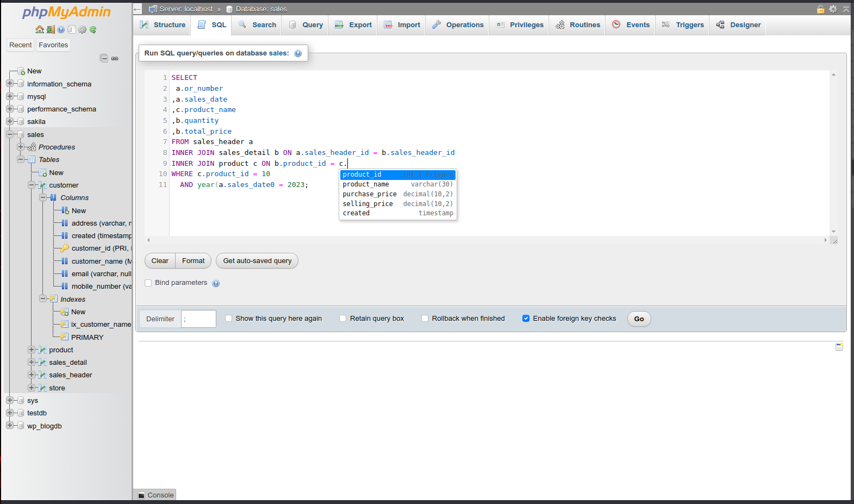Collapse the top menu with the up-arrow icon
This screenshot has height=504, width=854.
pyautogui.click(x=846, y=9)
